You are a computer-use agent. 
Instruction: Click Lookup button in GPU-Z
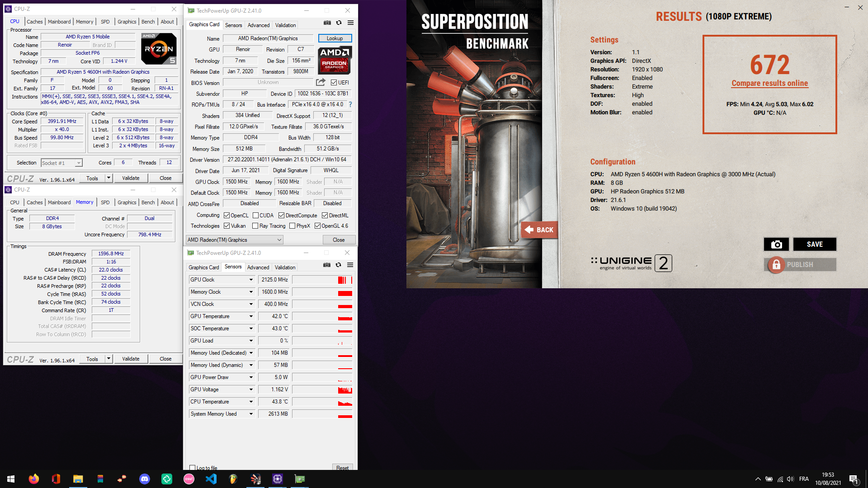pyautogui.click(x=335, y=38)
